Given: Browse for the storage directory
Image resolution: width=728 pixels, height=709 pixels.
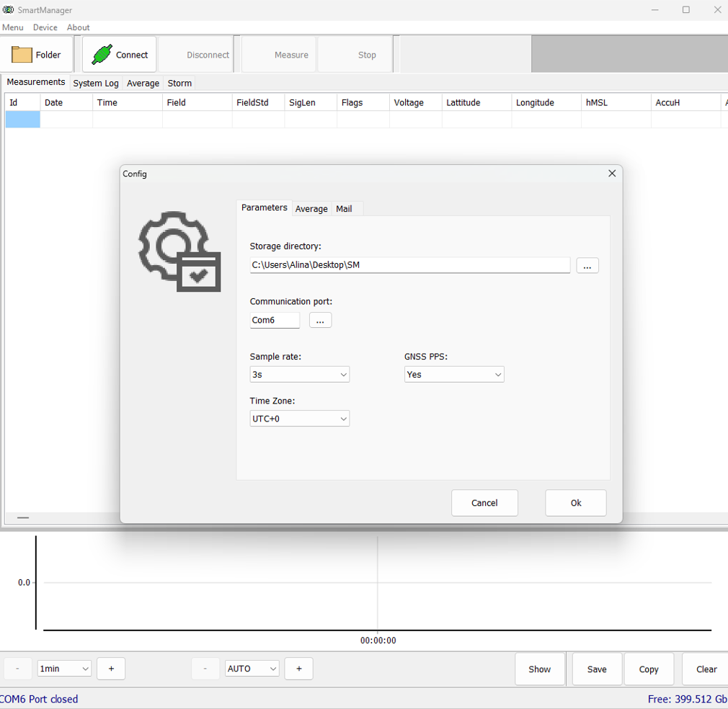Looking at the screenshot, I should click(x=587, y=266).
